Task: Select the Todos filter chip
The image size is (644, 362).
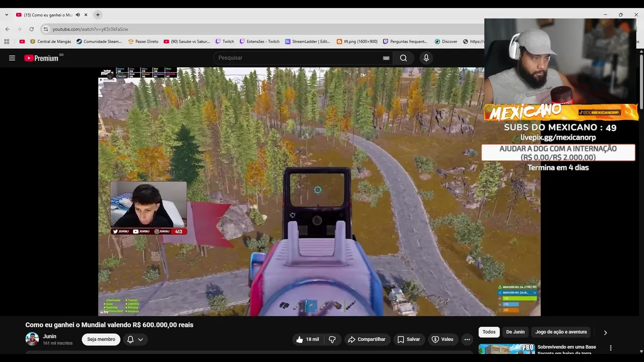Action: [x=489, y=332]
